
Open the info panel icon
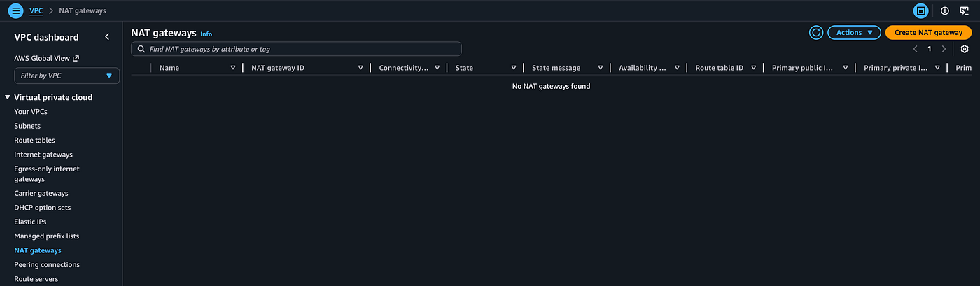click(945, 10)
